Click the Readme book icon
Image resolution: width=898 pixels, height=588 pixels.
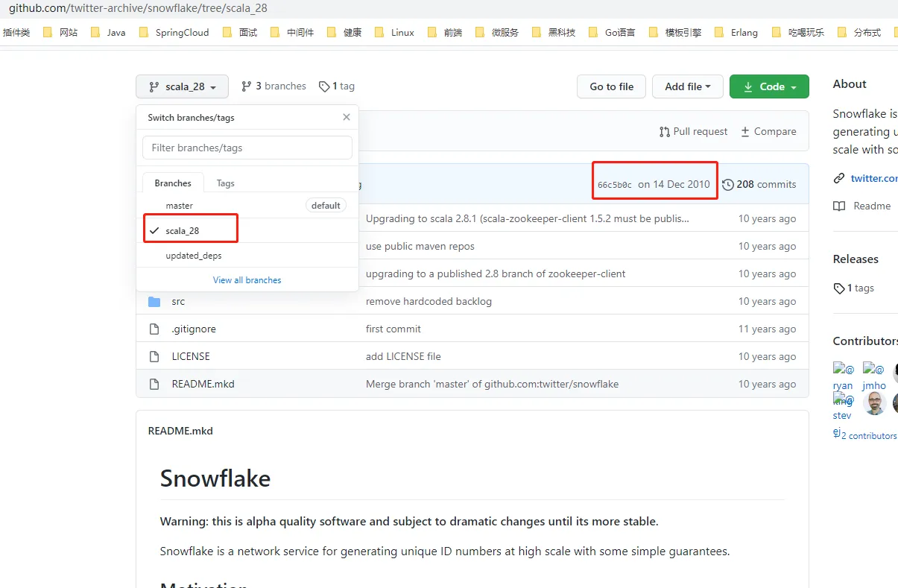839,206
